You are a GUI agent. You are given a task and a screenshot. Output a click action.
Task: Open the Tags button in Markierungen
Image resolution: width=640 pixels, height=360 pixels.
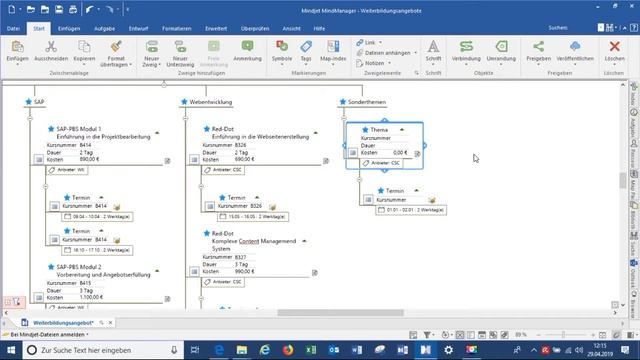pos(306,47)
